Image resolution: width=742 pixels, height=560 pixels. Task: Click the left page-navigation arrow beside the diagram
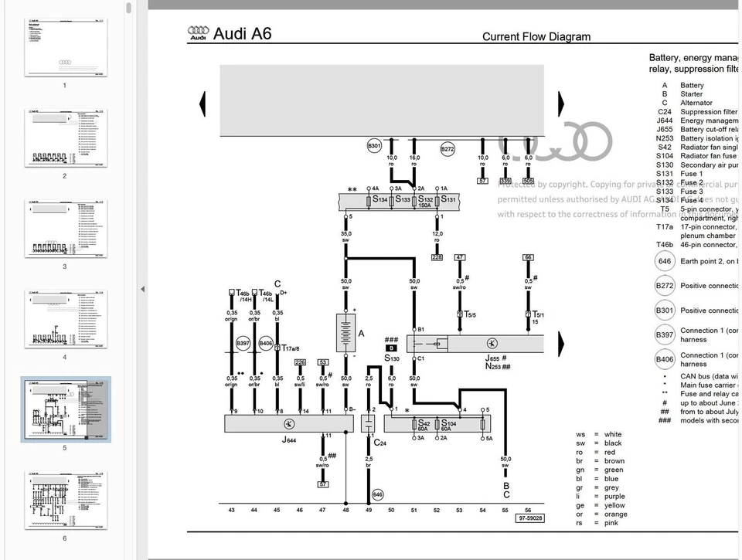point(202,103)
